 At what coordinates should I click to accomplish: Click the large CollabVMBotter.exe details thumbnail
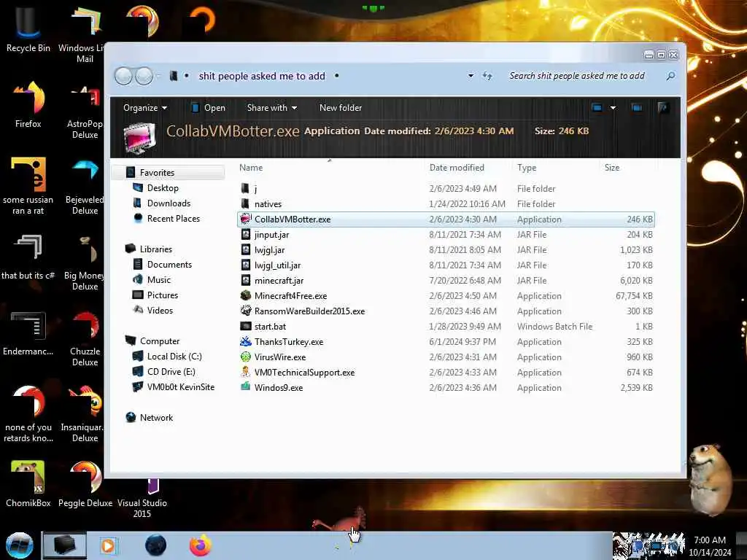coord(139,137)
